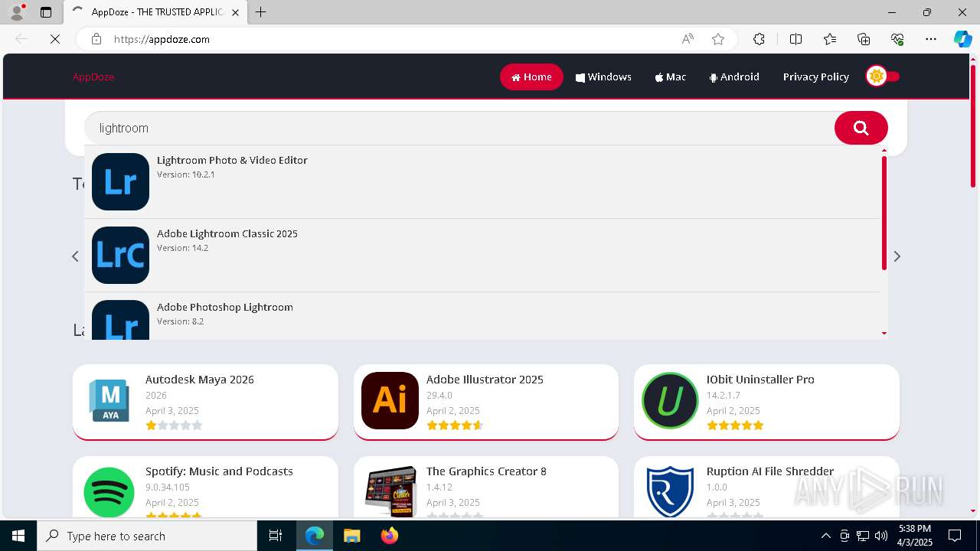
Task: Click the AppDoze logo link
Action: pyautogui.click(x=93, y=77)
